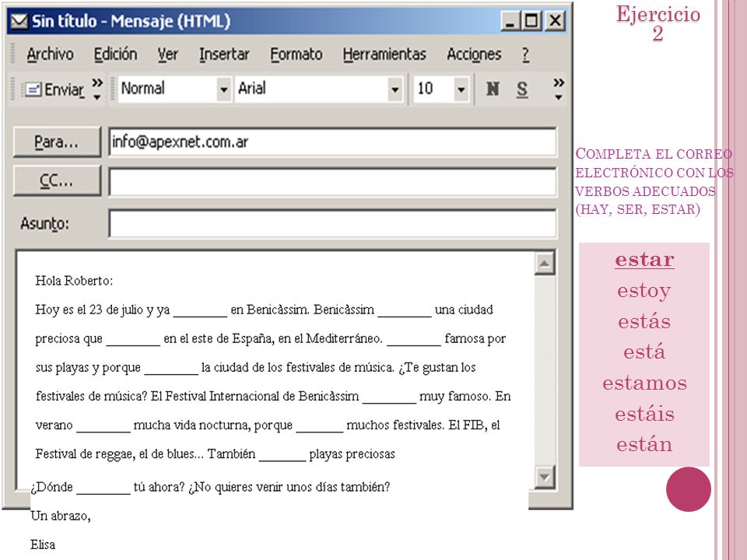Viewport: 747px width, 560px height.
Task: Click the mail envelope icon in title bar
Action: coord(19,21)
